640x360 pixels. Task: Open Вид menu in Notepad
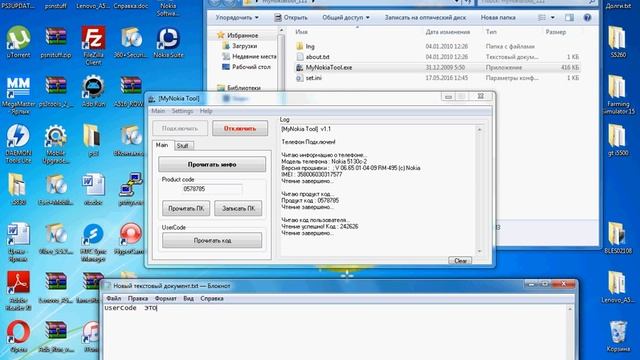click(x=188, y=298)
